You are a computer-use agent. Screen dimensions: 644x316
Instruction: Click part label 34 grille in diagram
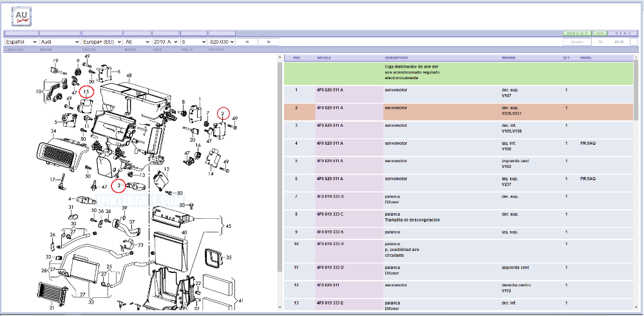(x=53, y=131)
